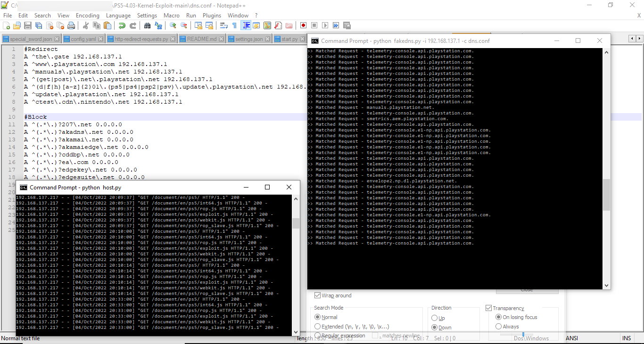The image size is (644, 344).
Task: Choose Up as the search direction
Action: [x=434, y=318]
